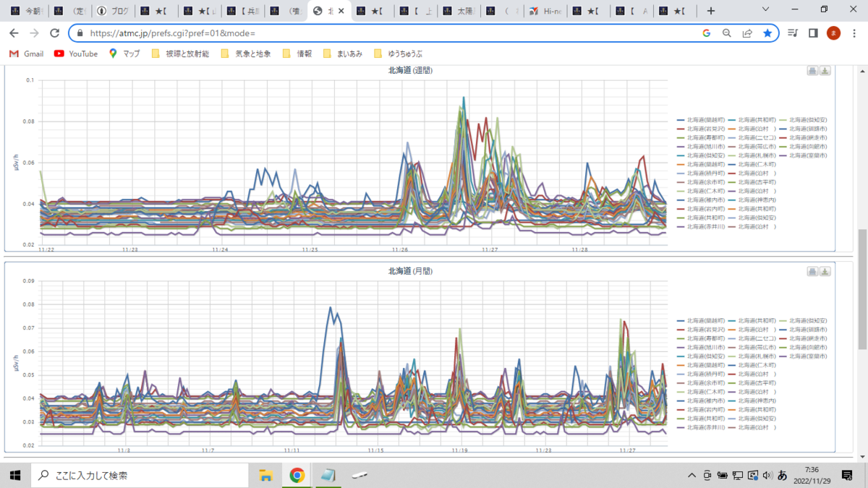
Task: Open Chrome zoom magnifier in address bar
Action: [x=727, y=33]
